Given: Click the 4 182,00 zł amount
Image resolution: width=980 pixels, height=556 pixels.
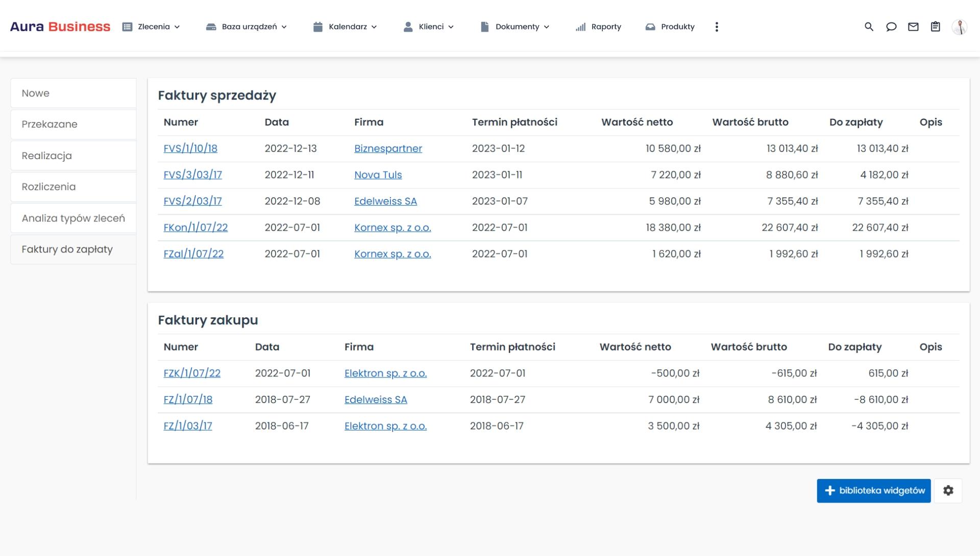Looking at the screenshot, I should 884,174.
